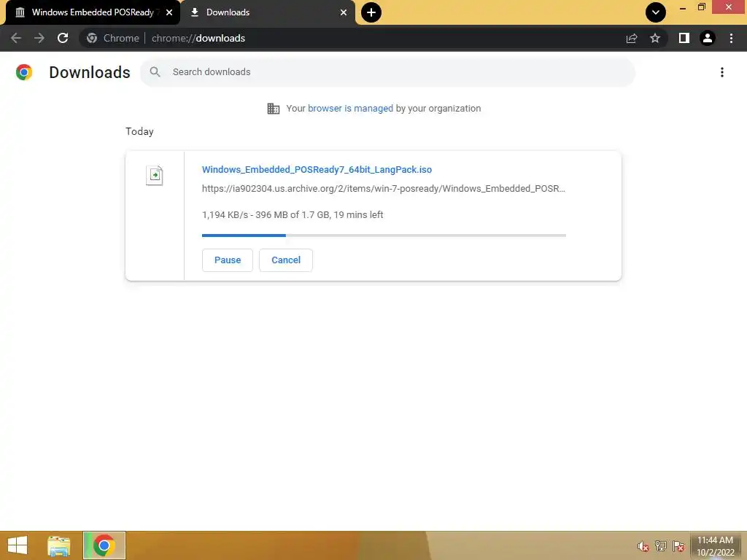
Task: Pause the ISO download
Action: point(228,260)
